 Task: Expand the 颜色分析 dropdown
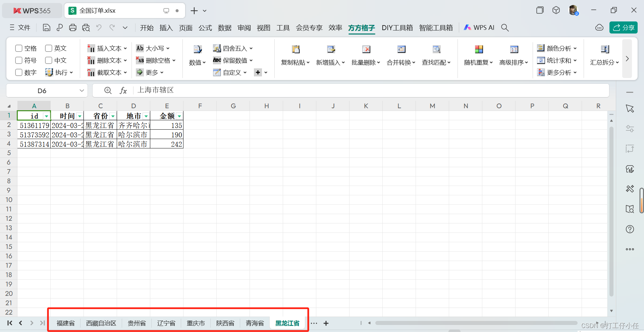click(575, 49)
